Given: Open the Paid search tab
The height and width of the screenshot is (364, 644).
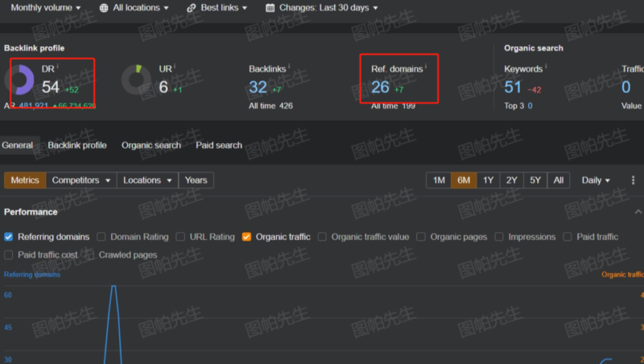Looking at the screenshot, I should [219, 145].
